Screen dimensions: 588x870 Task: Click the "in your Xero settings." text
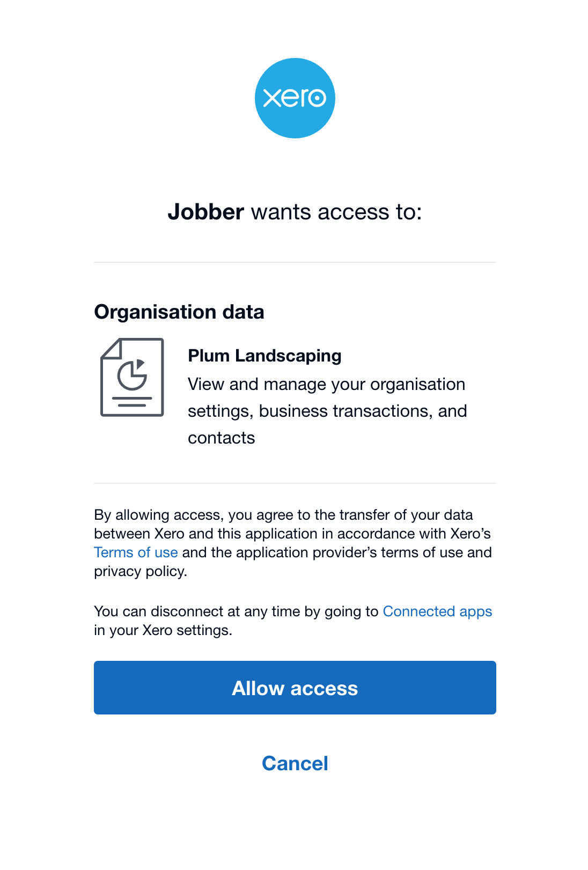click(x=163, y=630)
